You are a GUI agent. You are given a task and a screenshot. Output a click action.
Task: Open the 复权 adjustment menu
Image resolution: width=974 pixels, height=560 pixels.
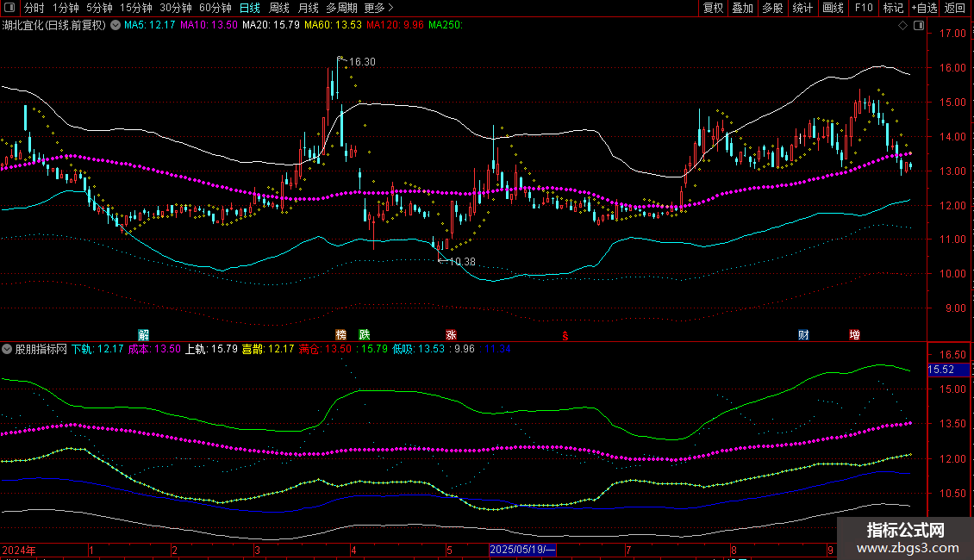point(713,8)
